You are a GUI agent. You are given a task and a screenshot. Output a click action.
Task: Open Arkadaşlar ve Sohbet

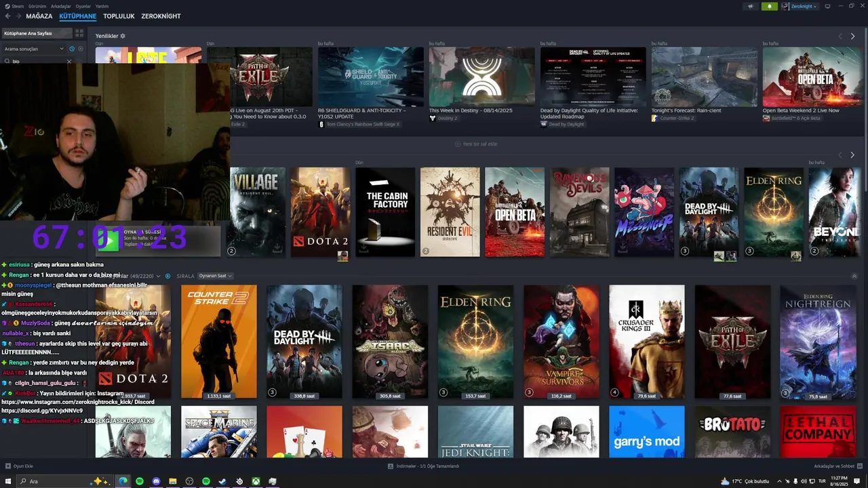(x=837, y=466)
